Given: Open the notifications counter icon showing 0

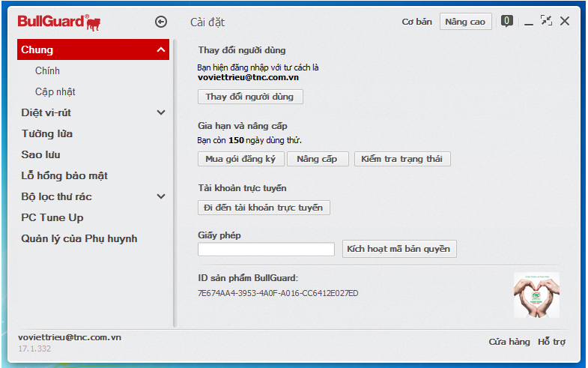Looking at the screenshot, I should (x=506, y=21).
